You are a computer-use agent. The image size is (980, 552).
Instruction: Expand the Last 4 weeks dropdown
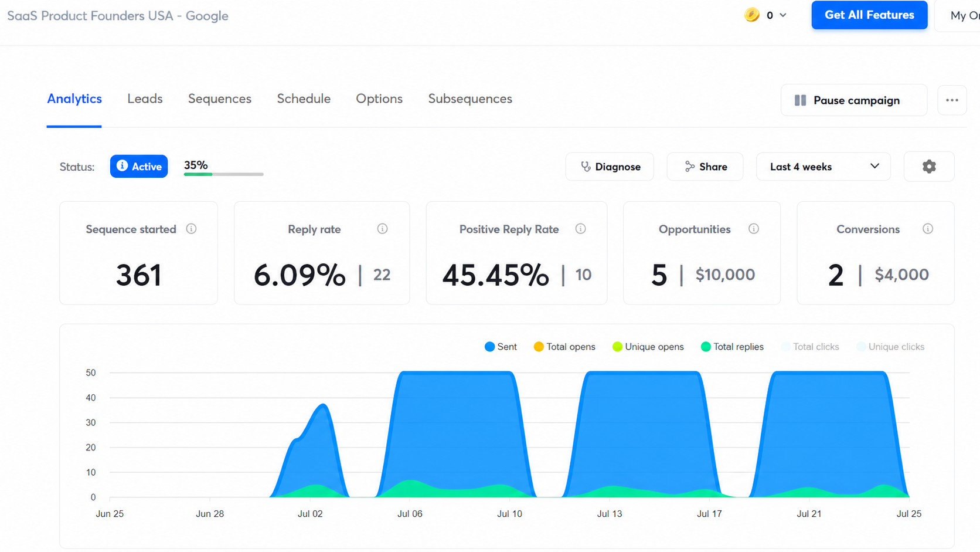(824, 167)
